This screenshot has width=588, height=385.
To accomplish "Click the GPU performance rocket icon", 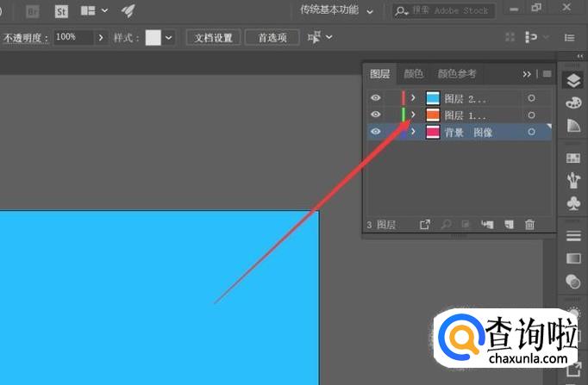I will pyautogui.click(x=128, y=11).
